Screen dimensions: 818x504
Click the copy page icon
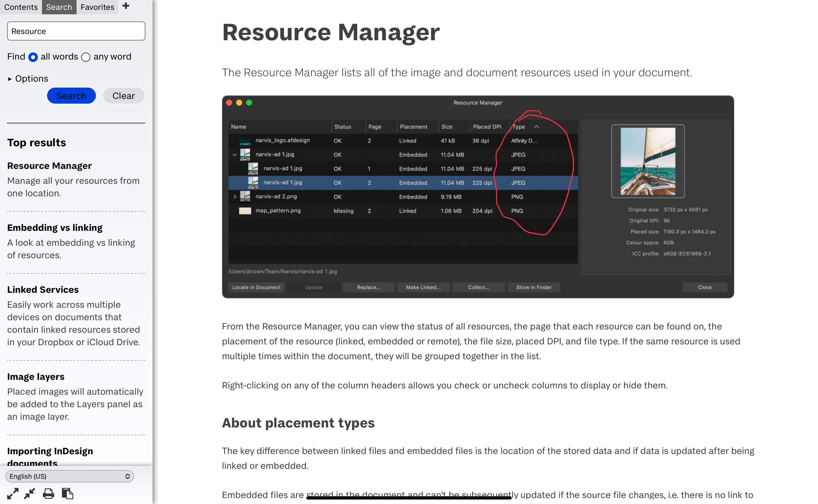(67, 494)
